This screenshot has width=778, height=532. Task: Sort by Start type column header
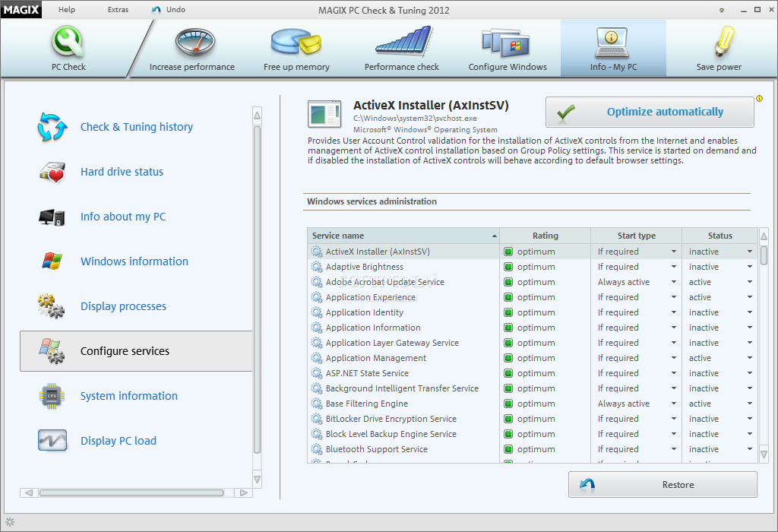point(637,236)
